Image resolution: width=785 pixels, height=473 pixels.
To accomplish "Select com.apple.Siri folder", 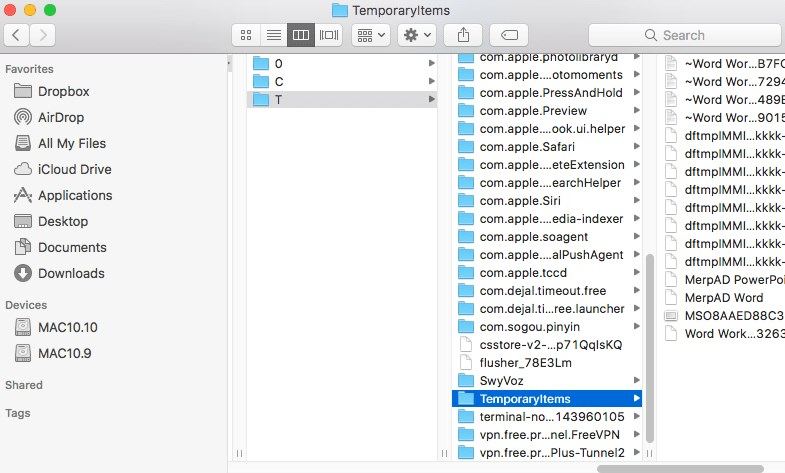I will coord(547,201).
